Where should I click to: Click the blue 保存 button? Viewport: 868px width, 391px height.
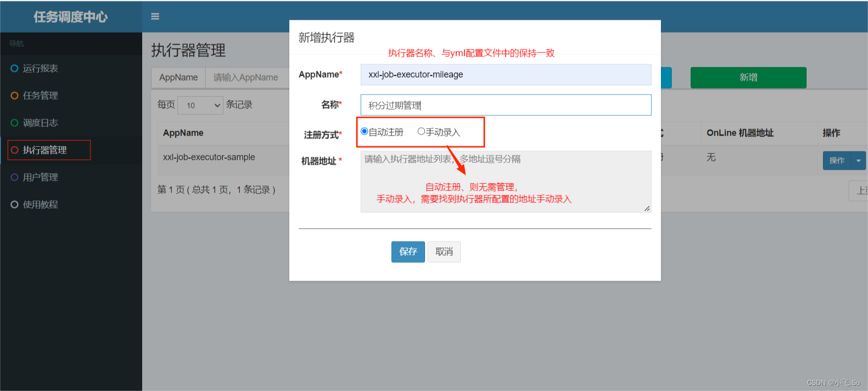(x=408, y=252)
